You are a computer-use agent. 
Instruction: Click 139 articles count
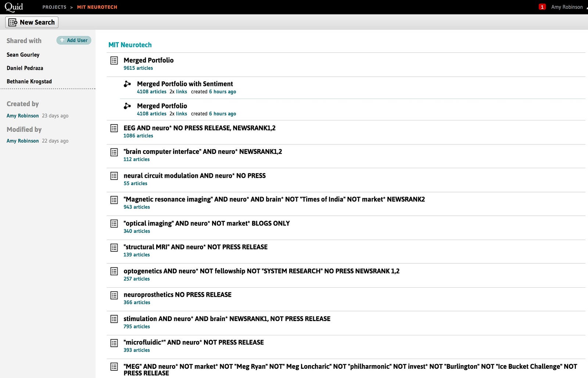point(137,255)
